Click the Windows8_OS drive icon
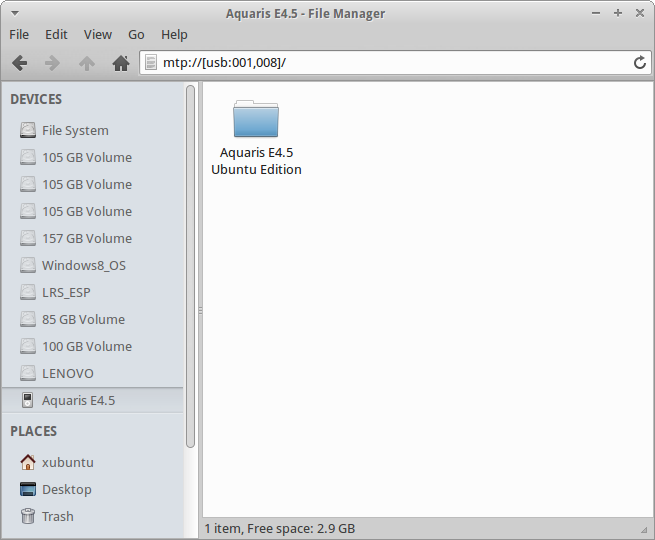This screenshot has height=540, width=655. pos(28,265)
